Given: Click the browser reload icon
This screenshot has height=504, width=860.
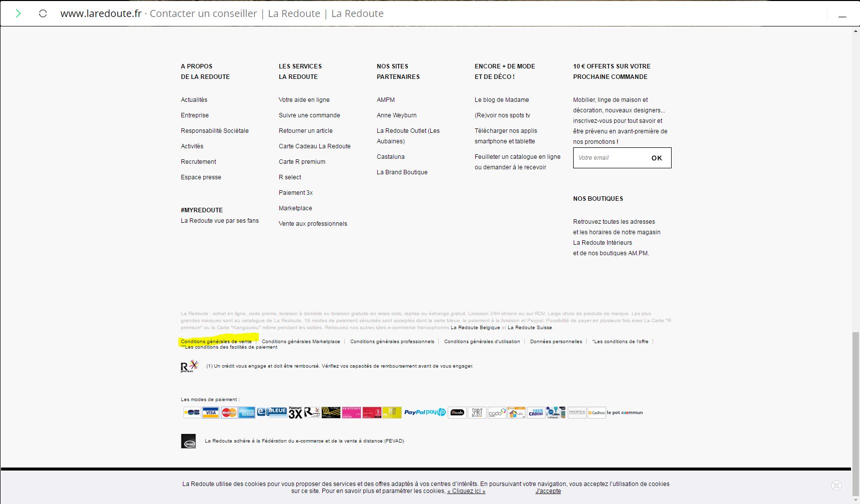Looking at the screenshot, I should 43,13.
